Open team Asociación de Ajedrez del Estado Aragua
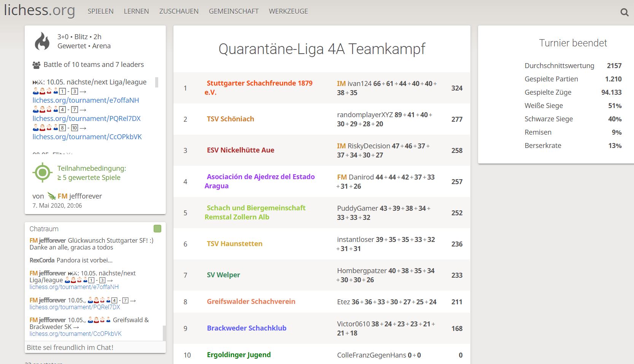The image size is (634, 364). (260, 181)
